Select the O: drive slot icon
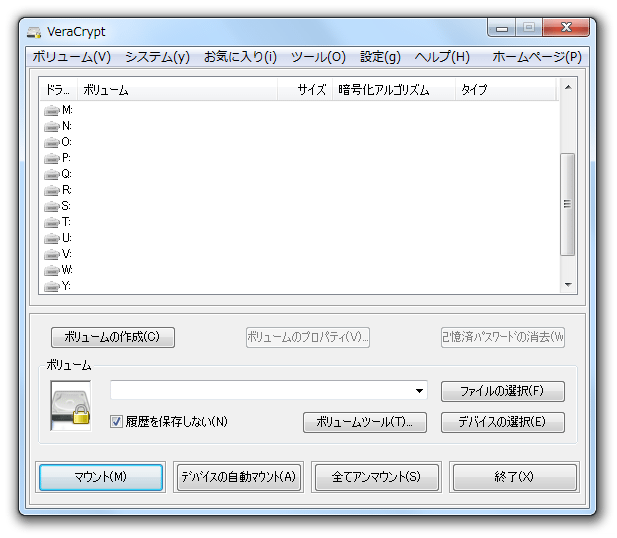 point(52,142)
